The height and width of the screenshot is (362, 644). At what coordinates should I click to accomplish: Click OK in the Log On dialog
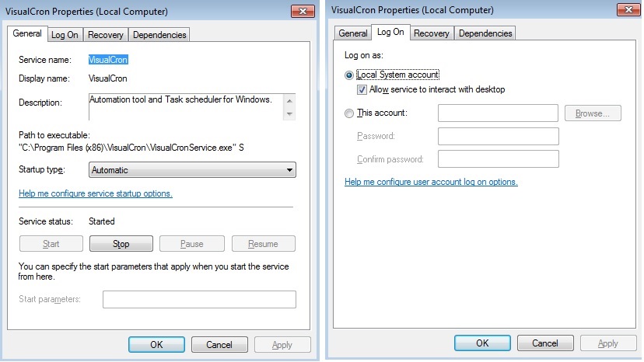(482, 343)
